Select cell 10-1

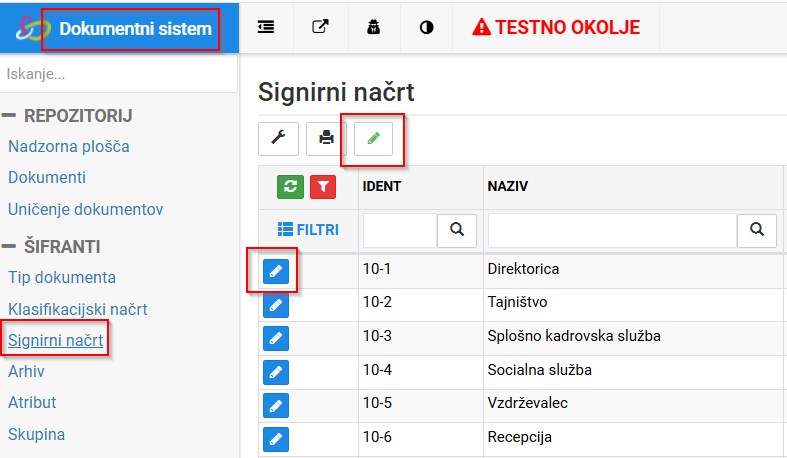coord(421,271)
